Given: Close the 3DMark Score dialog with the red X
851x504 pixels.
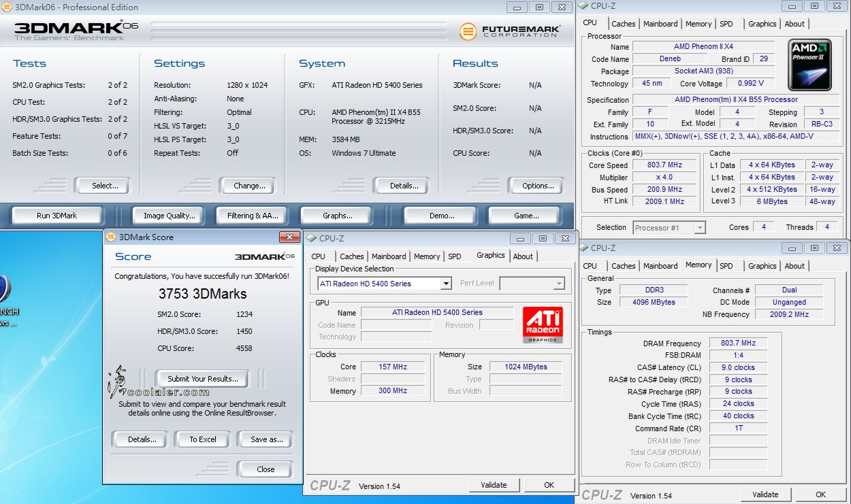Looking at the screenshot, I should click(x=289, y=237).
